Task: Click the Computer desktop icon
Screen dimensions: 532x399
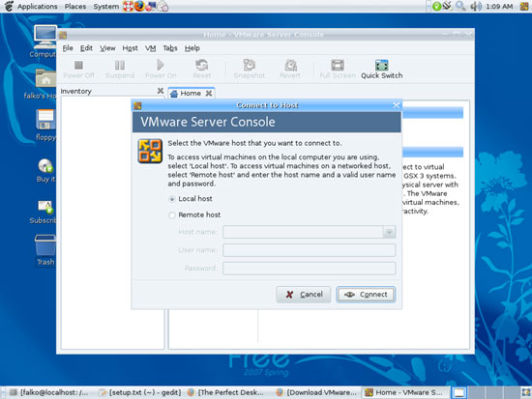Action: (45, 37)
